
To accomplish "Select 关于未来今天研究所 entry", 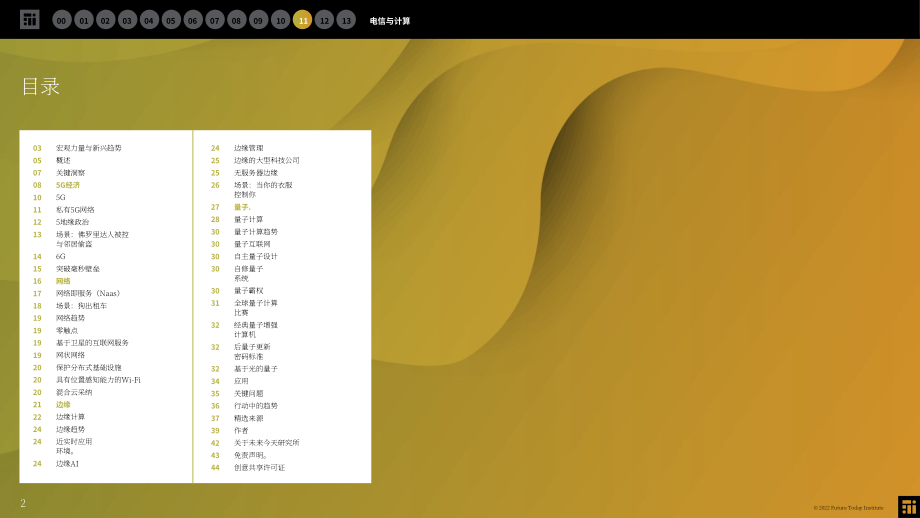I will pos(266,443).
